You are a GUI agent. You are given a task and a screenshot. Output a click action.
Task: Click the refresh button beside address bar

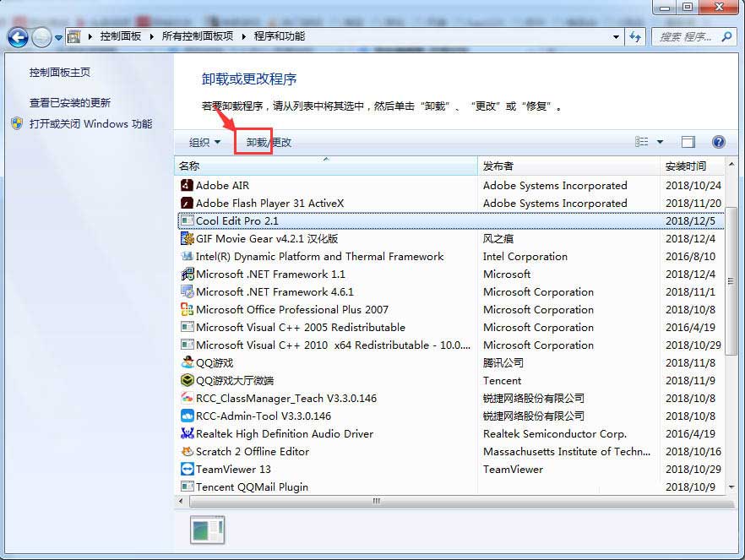[635, 36]
